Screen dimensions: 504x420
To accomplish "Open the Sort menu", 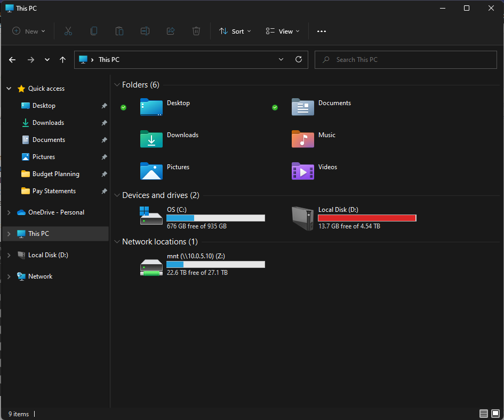I will click(235, 31).
